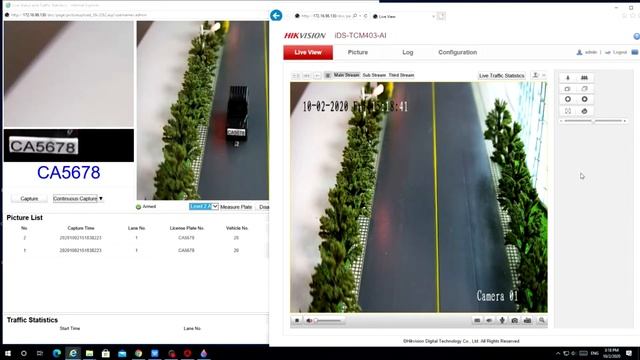
Task: Expand the Continuous Capture dropdown arrow
Action: [x=101, y=199]
